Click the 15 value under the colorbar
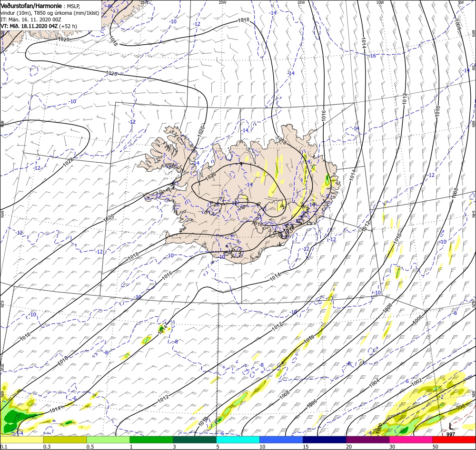476x450 pixels. (x=306, y=447)
